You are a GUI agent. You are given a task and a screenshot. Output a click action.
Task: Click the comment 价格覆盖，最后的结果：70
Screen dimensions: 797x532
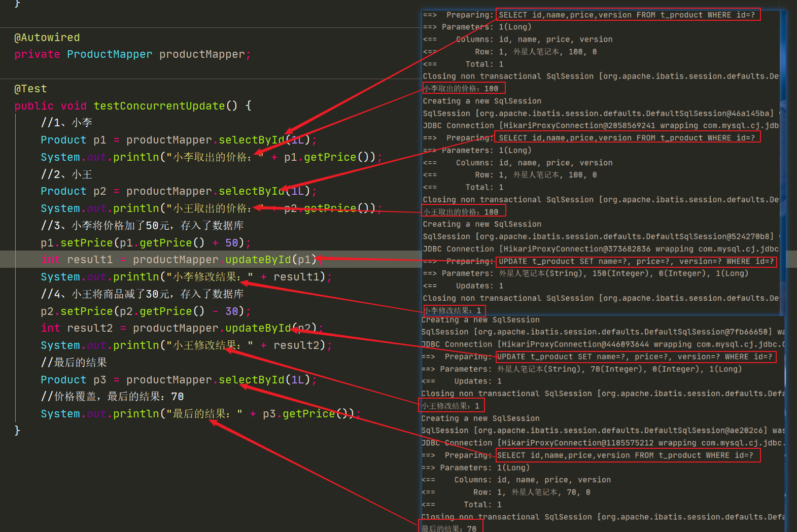point(112,397)
